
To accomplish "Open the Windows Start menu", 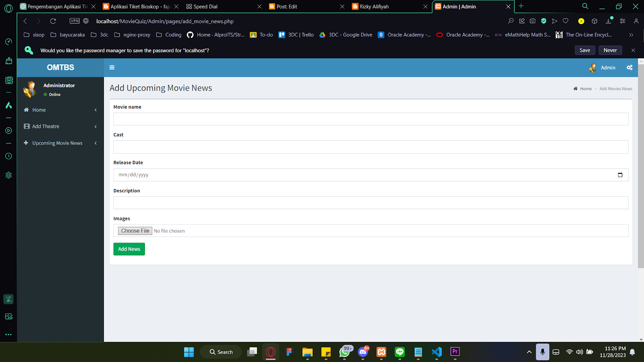I will 189,352.
